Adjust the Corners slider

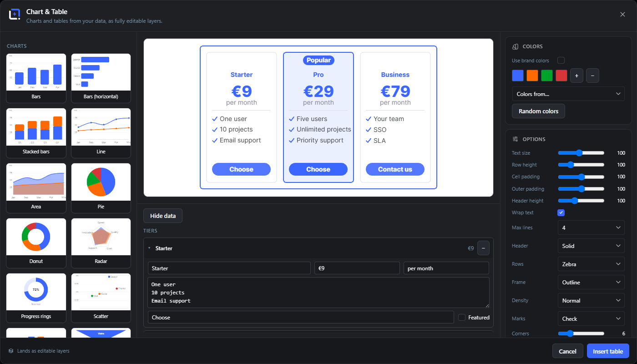581,334
